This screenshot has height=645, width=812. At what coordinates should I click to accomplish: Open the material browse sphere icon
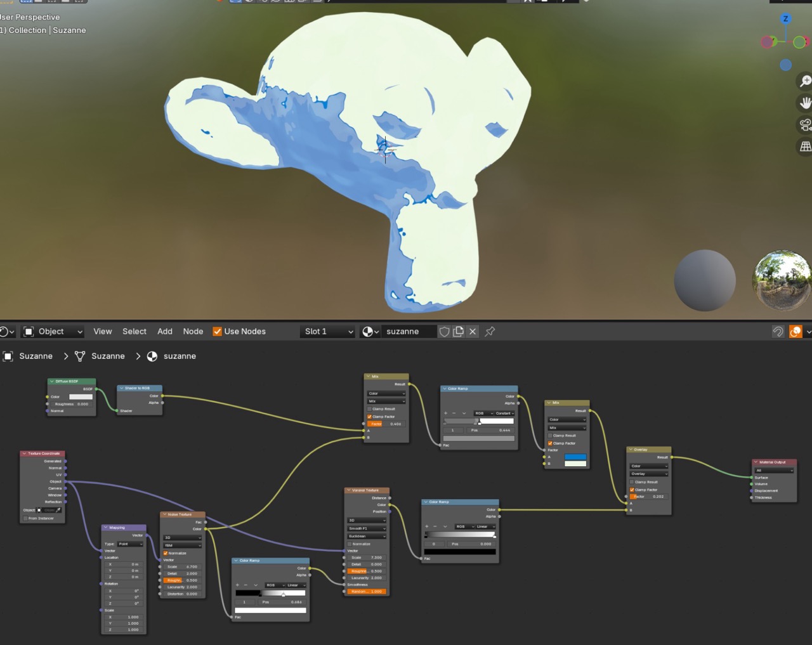(x=370, y=332)
